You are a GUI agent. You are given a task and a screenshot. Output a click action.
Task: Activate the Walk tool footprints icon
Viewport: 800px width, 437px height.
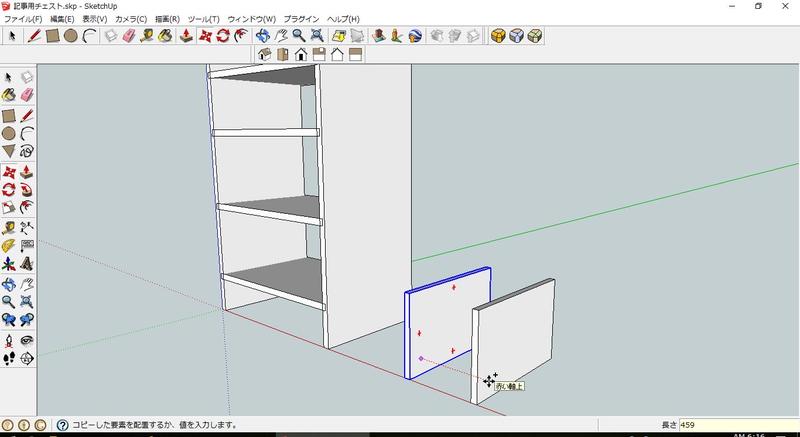click(x=9, y=357)
